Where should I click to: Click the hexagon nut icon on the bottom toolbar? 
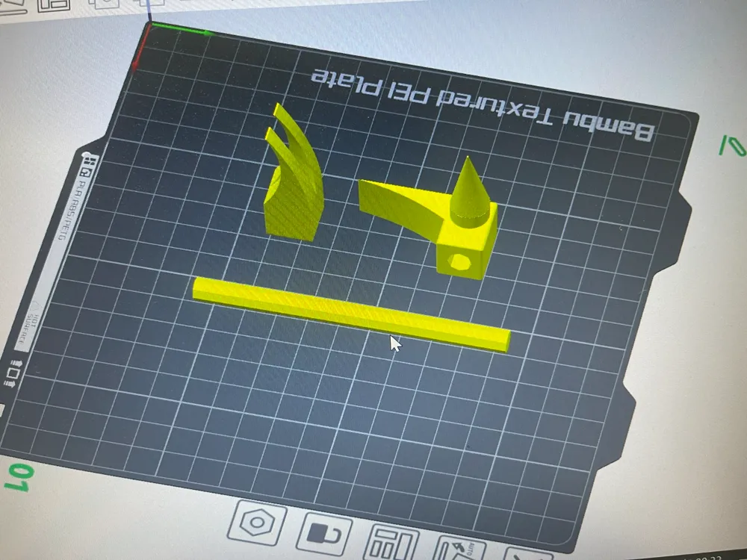click(x=258, y=523)
